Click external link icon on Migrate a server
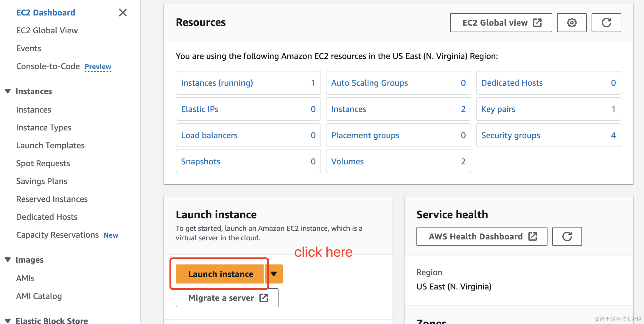The width and height of the screenshot is (644, 324). click(264, 298)
